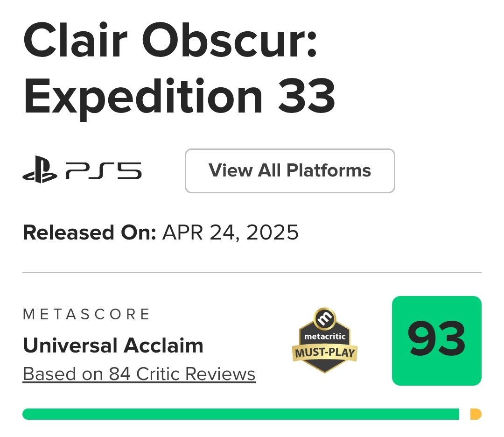The width and height of the screenshot is (504, 437).
Task: Click the number 93 score digits
Action: pos(436,339)
